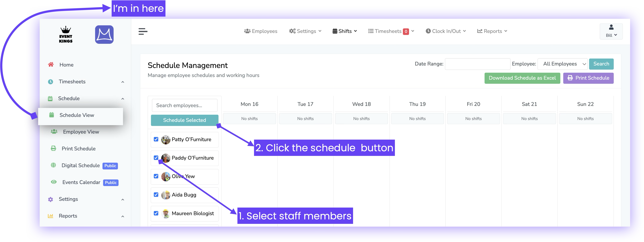The height and width of the screenshot is (242, 644).
Task: Click the Wed 18 No shifts cell
Action: [x=361, y=119]
